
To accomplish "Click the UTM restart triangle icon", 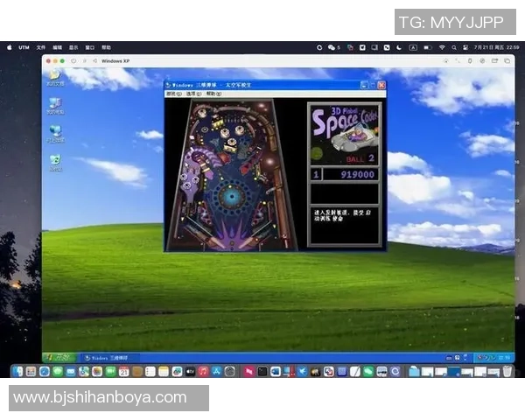I will (x=95, y=61).
